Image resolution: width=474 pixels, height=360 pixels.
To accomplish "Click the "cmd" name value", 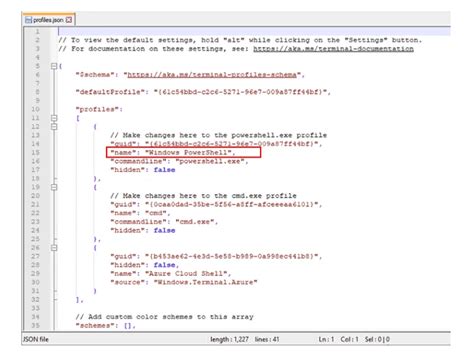I will [156, 213].
